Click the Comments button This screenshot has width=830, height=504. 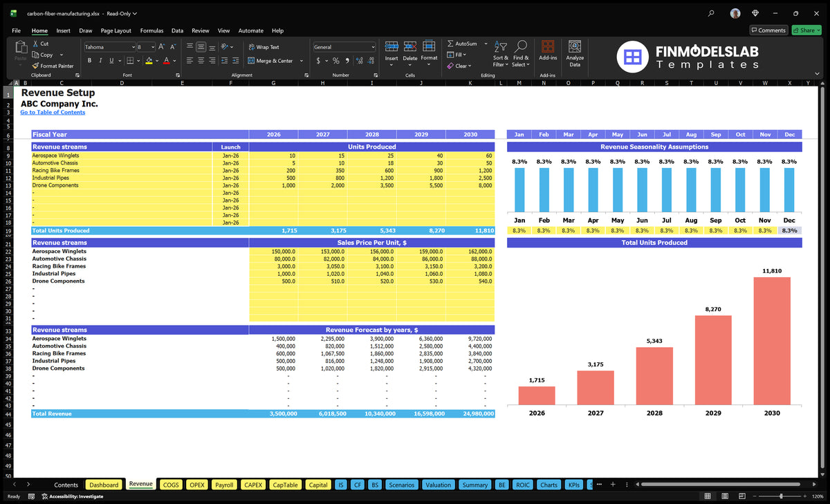point(768,30)
